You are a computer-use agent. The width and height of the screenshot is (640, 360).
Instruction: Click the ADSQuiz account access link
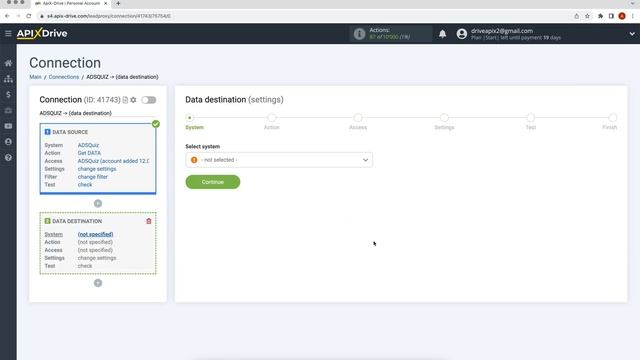point(113,161)
